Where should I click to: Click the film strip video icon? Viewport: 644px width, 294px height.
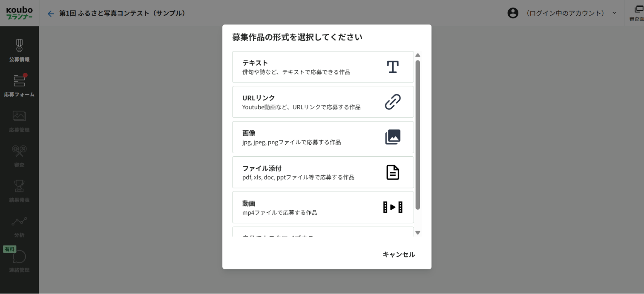pyautogui.click(x=393, y=207)
